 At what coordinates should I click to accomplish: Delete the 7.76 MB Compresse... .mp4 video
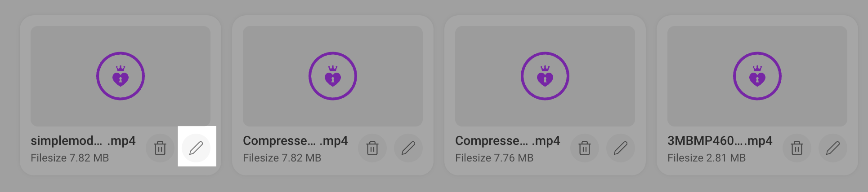tap(585, 148)
